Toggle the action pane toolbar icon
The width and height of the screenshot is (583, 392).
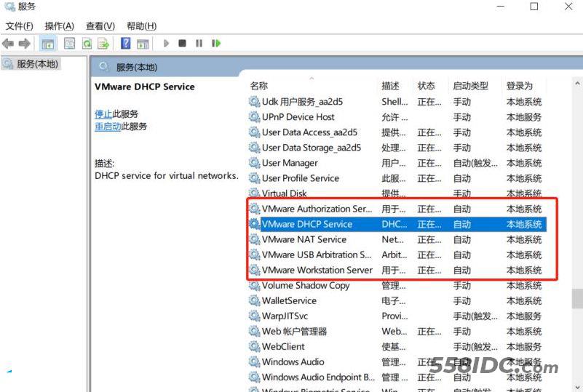click(143, 44)
